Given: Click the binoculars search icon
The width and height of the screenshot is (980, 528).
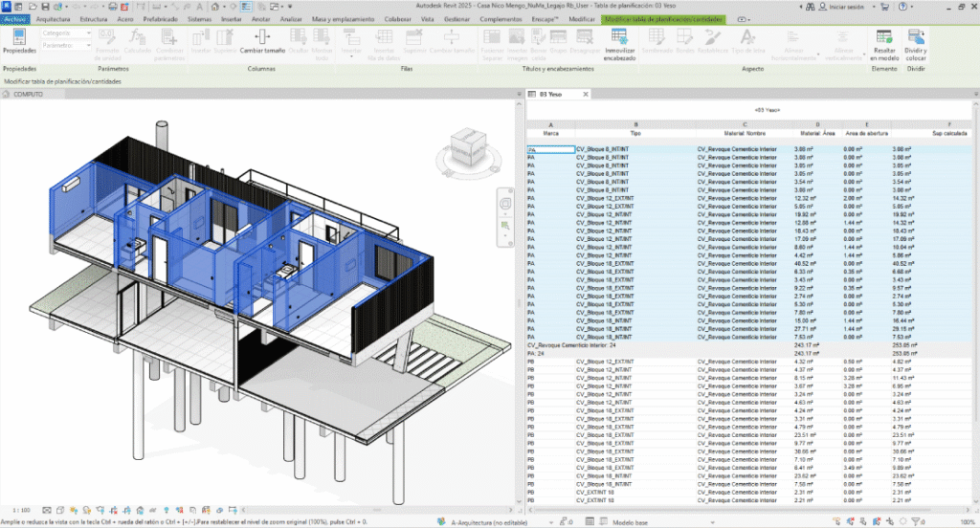Looking at the screenshot, I should point(810,7).
